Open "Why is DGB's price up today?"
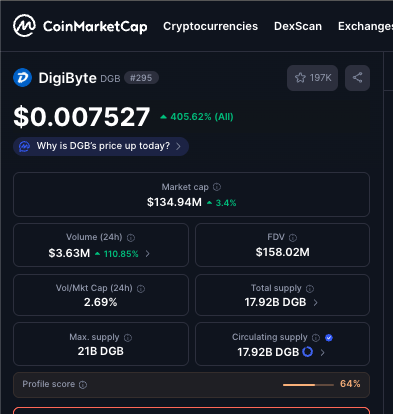393x414 pixels. pos(101,146)
